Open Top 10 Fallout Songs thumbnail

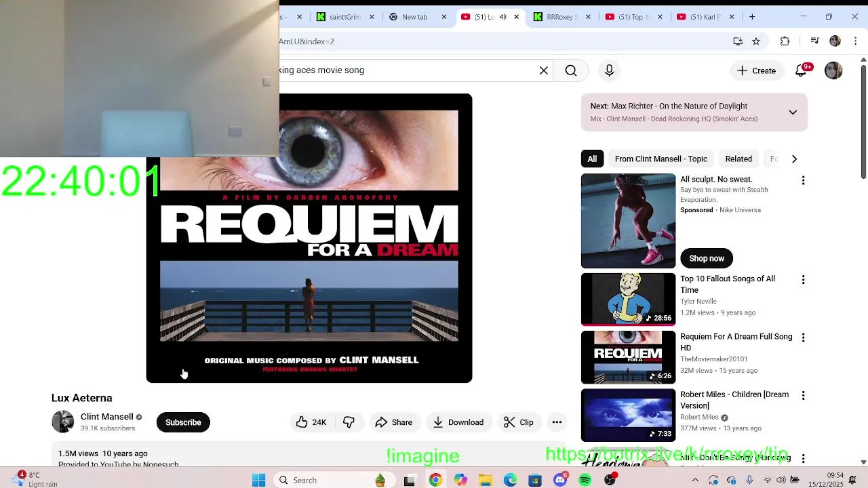point(628,299)
